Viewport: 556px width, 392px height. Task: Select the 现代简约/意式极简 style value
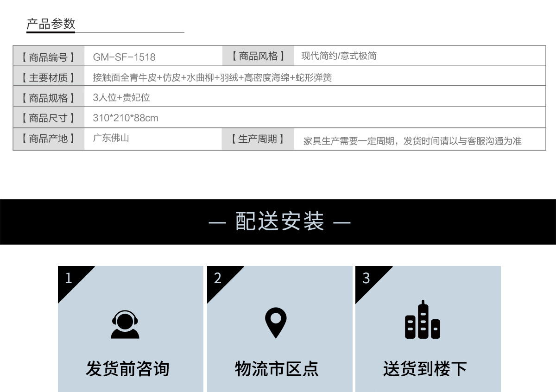point(339,56)
